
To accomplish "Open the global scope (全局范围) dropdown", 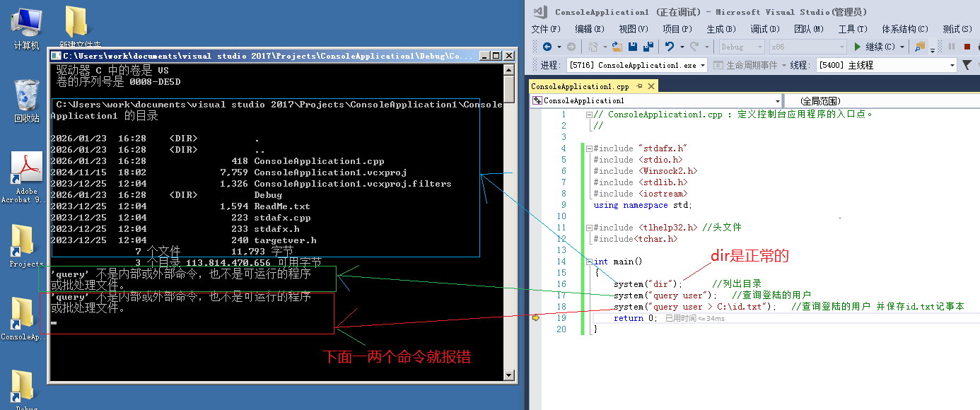I will coord(882,101).
